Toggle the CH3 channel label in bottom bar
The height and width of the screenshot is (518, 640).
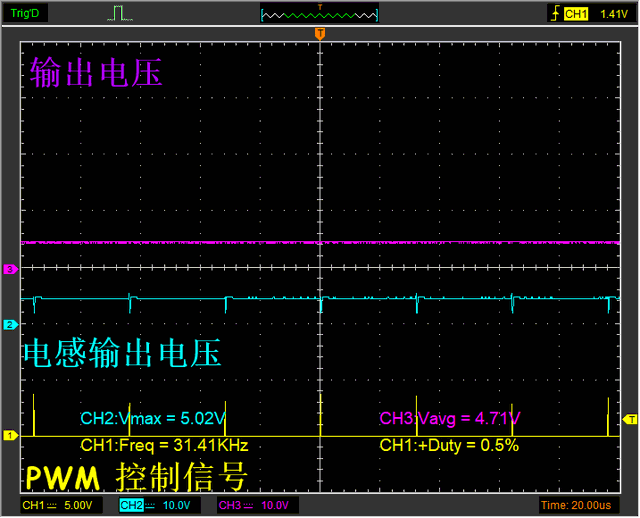pos(229,505)
